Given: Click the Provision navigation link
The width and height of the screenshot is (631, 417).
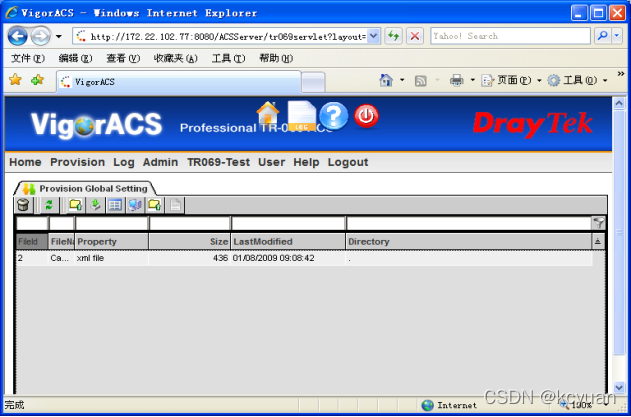Looking at the screenshot, I should 77,162.
